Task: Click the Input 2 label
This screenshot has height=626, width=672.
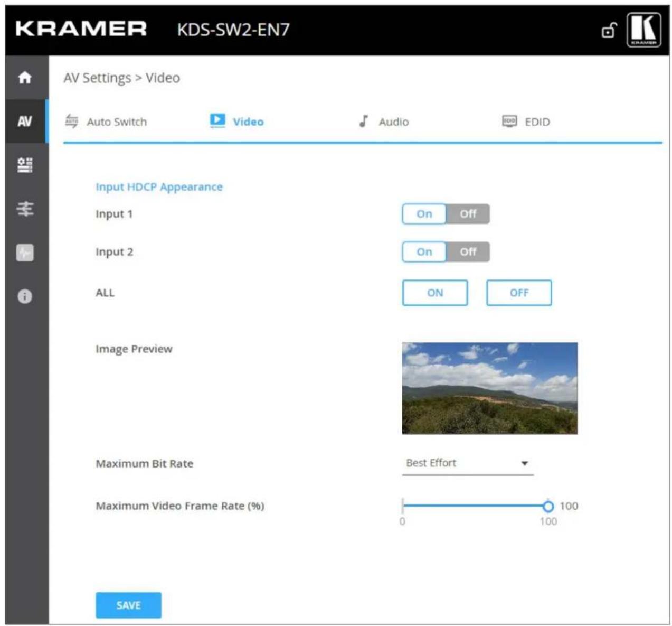Action: pyautogui.click(x=114, y=252)
